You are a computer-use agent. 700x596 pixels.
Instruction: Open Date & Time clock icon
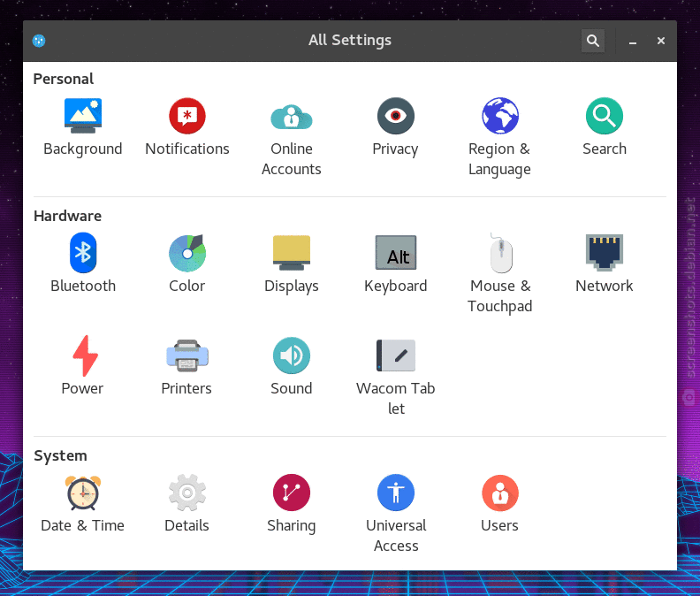(83, 493)
